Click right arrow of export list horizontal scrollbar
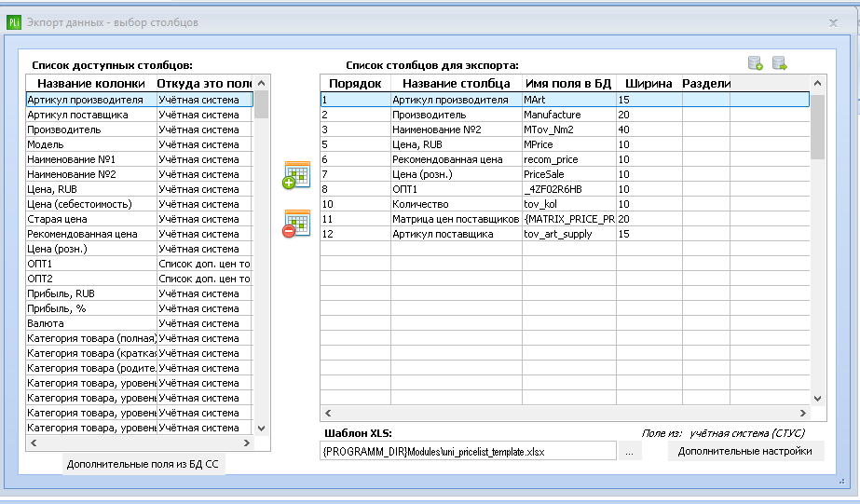The width and height of the screenshot is (860, 504). [803, 413]
